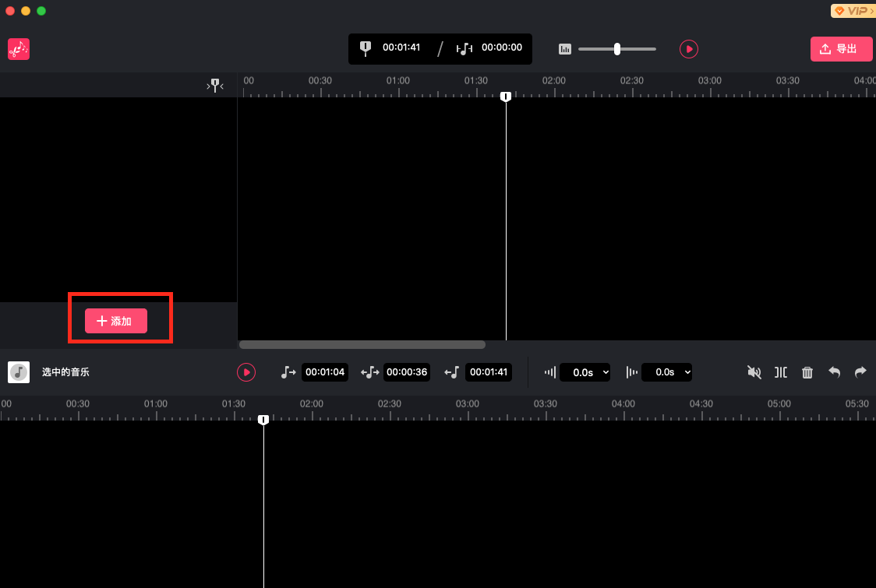Split the clip with the split tool
The height and width of the screenshot is (588, 876).
point(780,372)
